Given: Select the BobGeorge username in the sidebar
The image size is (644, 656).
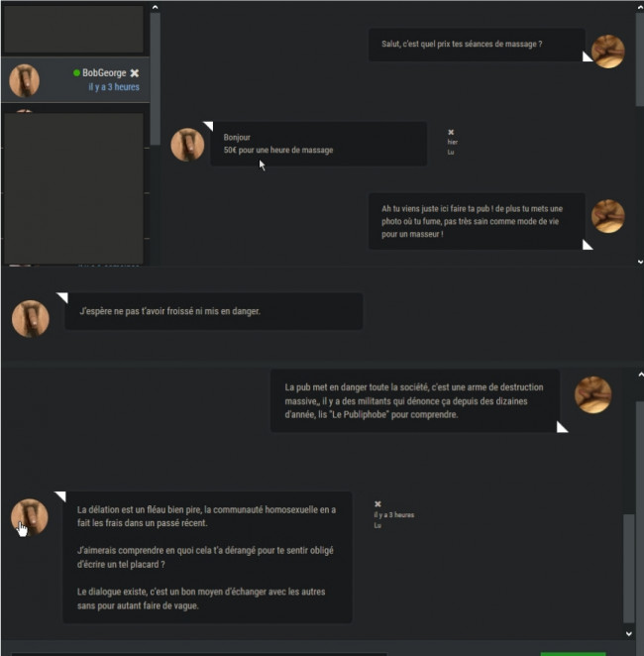Looking at the screenshot, I should click(x=104, y=72).
